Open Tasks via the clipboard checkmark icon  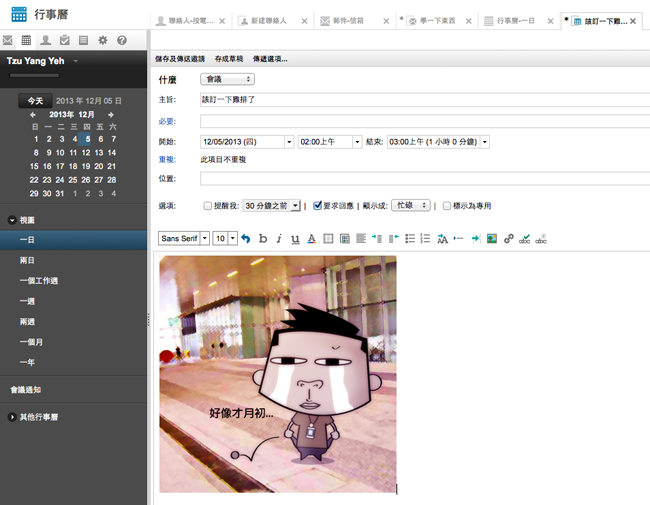(x=64, y=40)
